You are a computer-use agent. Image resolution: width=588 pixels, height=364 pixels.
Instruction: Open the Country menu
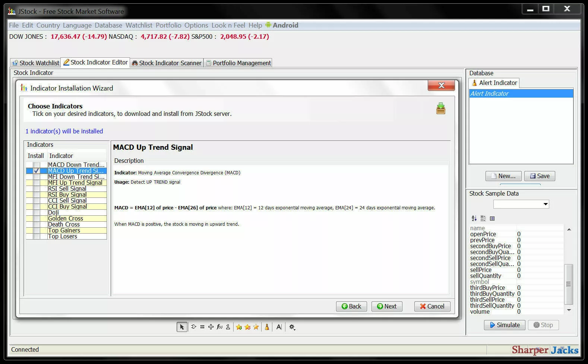[x=48, y=25]
